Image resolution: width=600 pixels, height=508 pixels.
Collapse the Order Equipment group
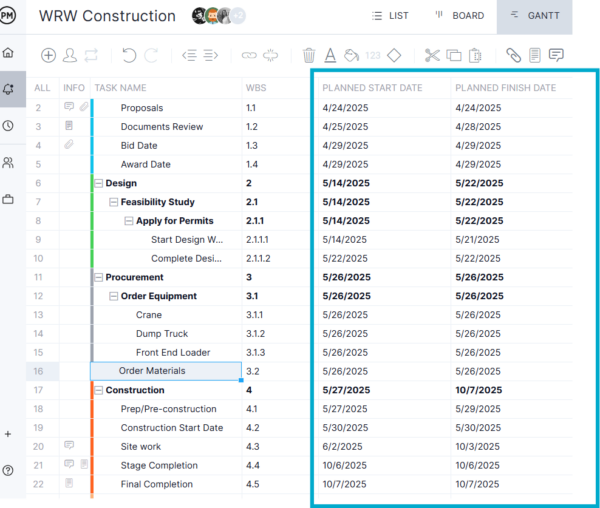113,296
